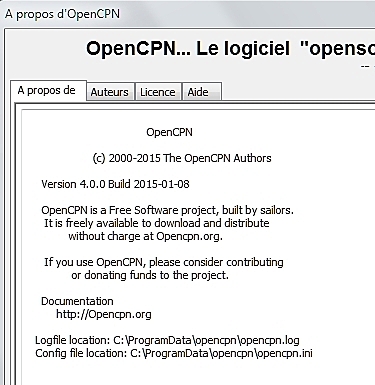Click the 'If you use OpenCPN' line
The image size is (375, 385).
pos(164,262)
